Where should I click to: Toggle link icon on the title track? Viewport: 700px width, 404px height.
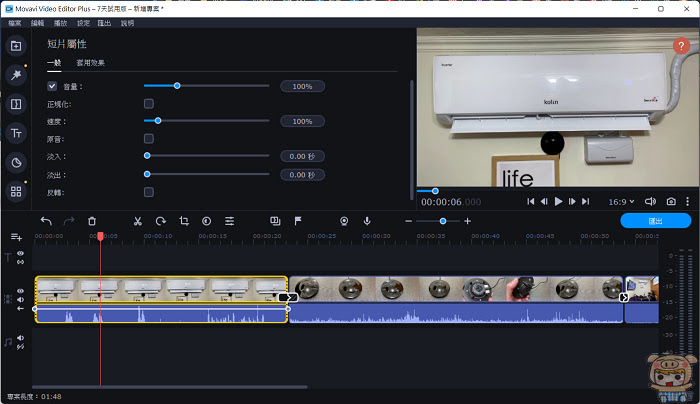(21, 262)
